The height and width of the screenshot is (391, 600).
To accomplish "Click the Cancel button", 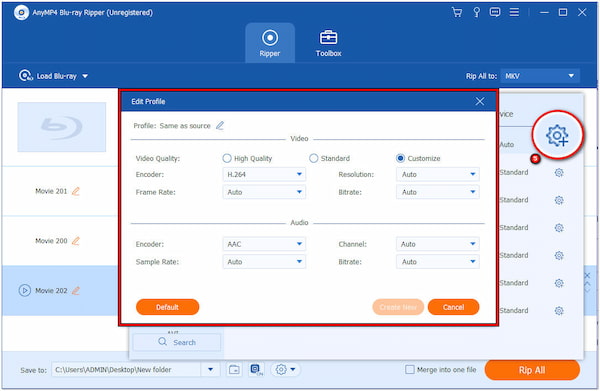I will [453, 307].
